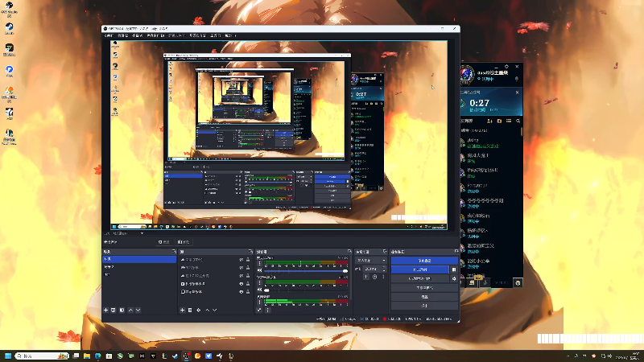Toggle visibility eye of the fifth source row

tap(241, 292)
